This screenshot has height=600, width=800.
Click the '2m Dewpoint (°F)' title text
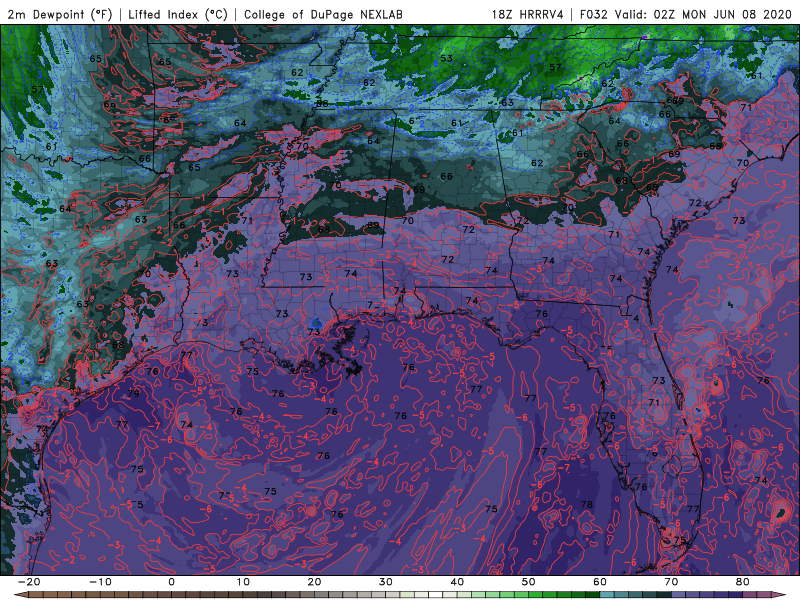[60, 14]
